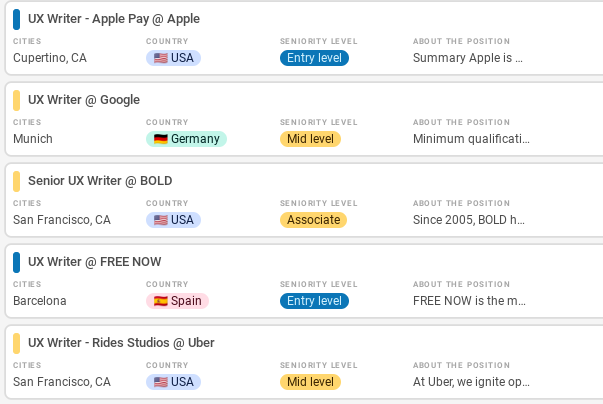Click the Spain country tag
Viewport: 603px width, 404px height.
pos(177,301)
